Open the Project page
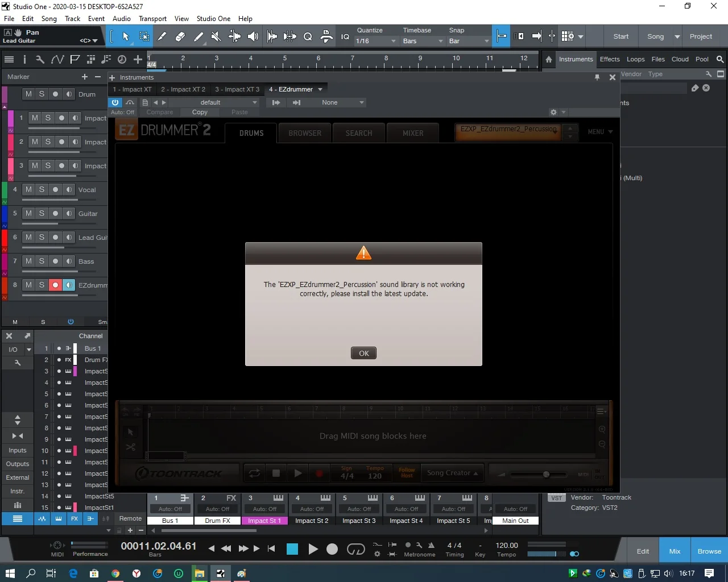 tap(701, 36)
